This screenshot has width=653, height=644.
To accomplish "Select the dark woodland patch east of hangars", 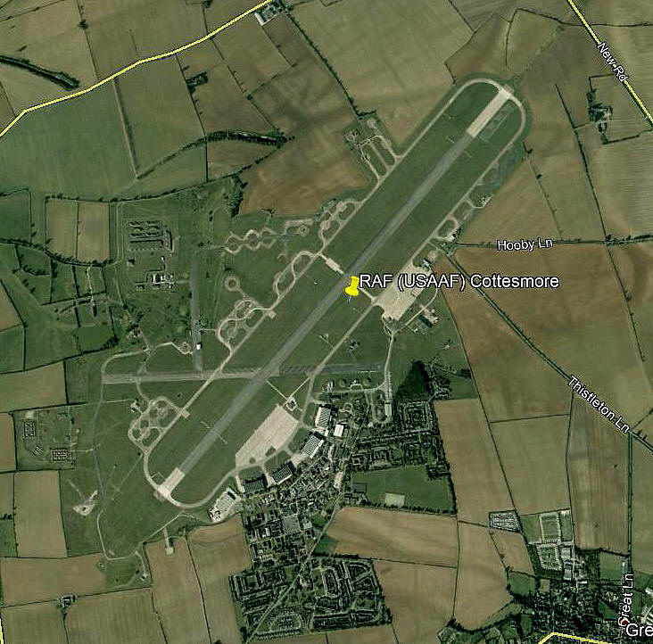I will click(415, 381).
